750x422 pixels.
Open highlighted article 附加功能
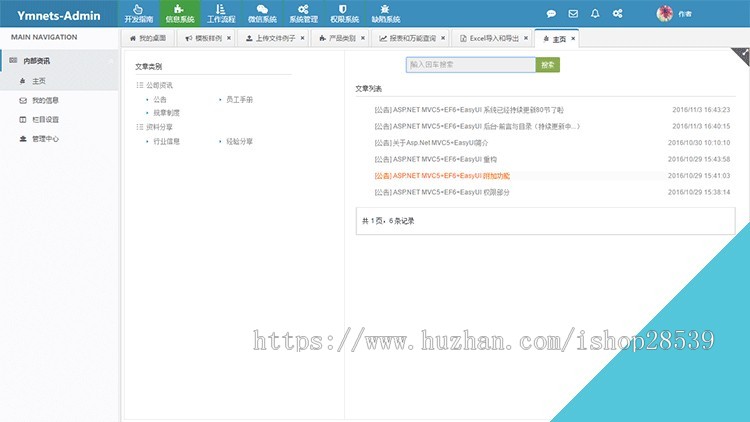442,176
